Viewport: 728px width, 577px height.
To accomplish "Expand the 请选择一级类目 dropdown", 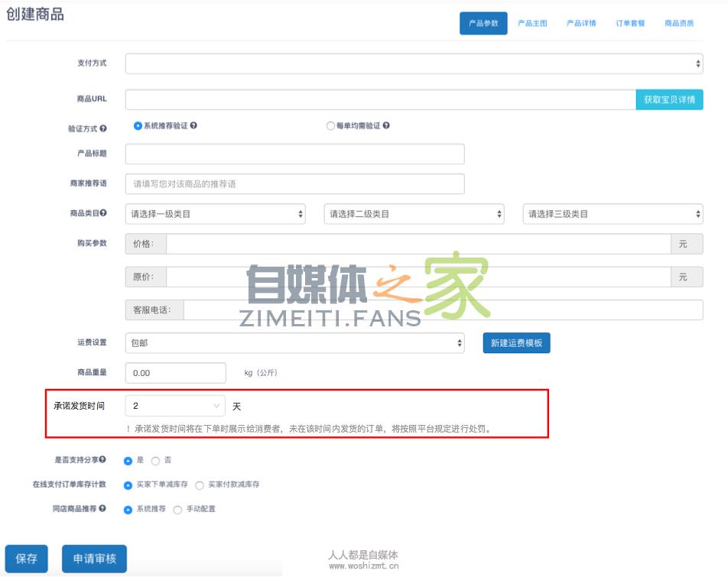I will [x=215, y=214].
